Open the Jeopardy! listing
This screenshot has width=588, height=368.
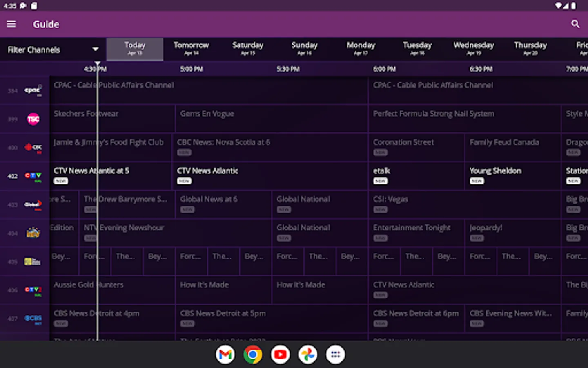pos(513,233)
